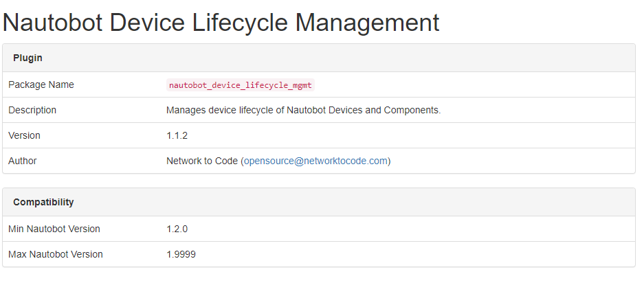Screen dimensions: 644x283
Task: Click the Version field label
Action: point(24,135)
